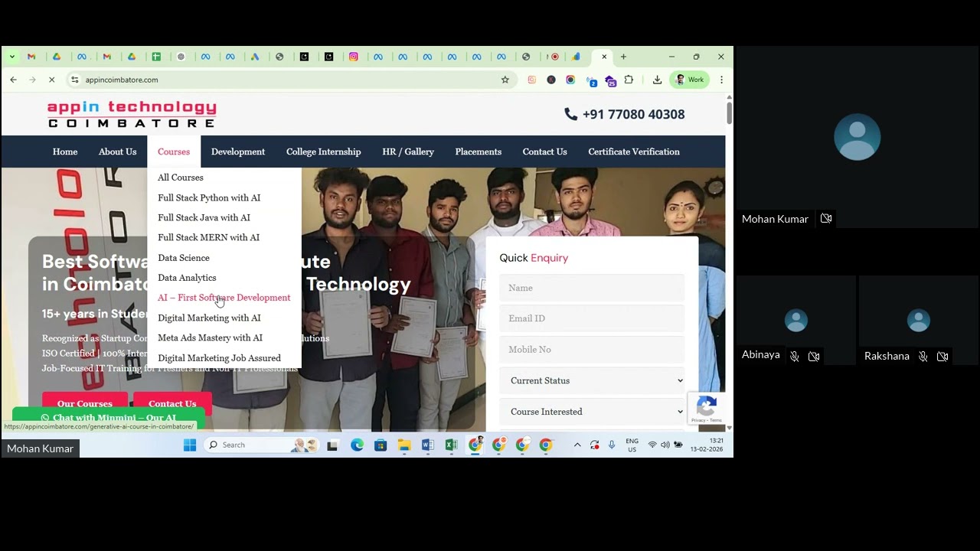980x551 pixels.
Task: Open the Work profile menu
Action: pos(690,80)
